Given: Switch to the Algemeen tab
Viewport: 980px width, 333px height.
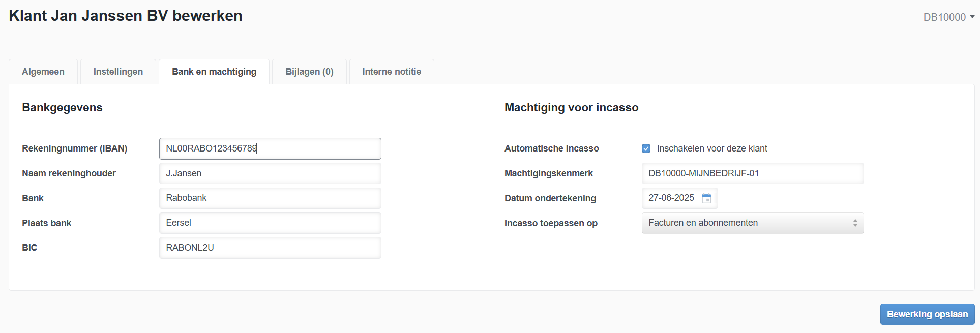Looking at the screenshot, I should [43, 72].
